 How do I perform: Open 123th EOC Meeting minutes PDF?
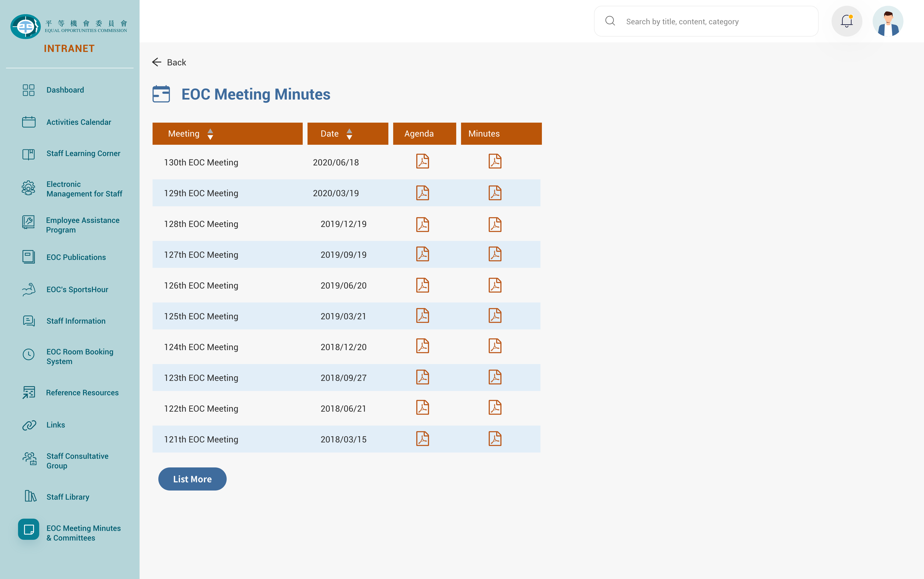[x=495, y=377]
